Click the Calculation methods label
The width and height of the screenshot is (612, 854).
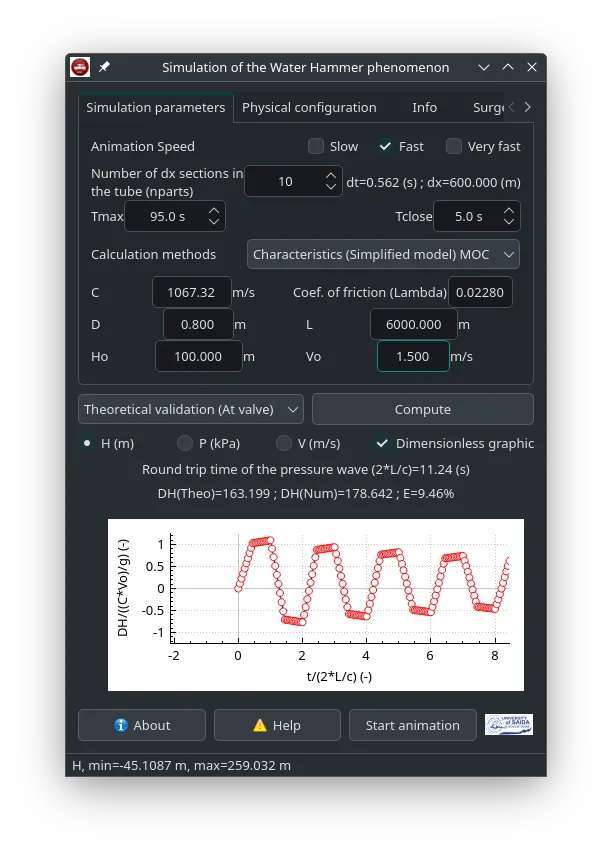pos(154,254)
